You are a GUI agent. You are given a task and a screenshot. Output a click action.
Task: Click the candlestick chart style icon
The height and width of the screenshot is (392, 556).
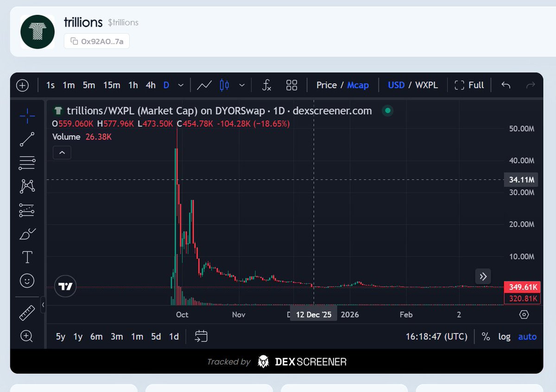click(x=225, y=85)
